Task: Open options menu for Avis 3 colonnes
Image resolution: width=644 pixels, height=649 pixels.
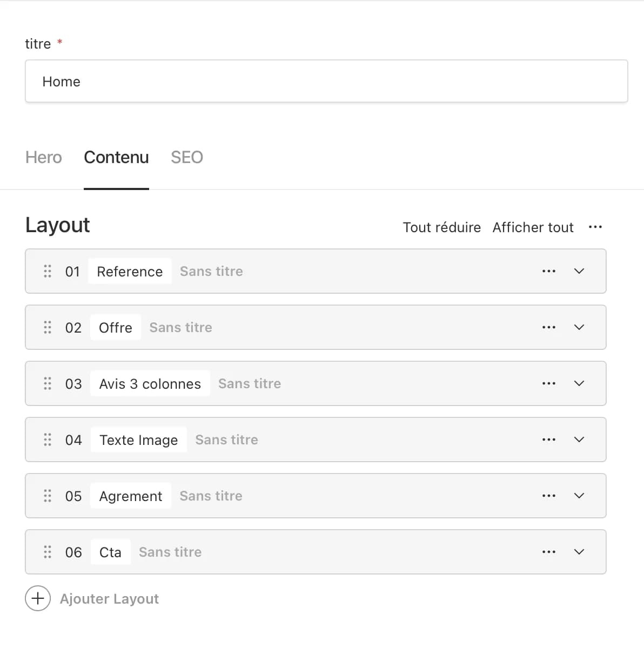Action: point(549,383)
